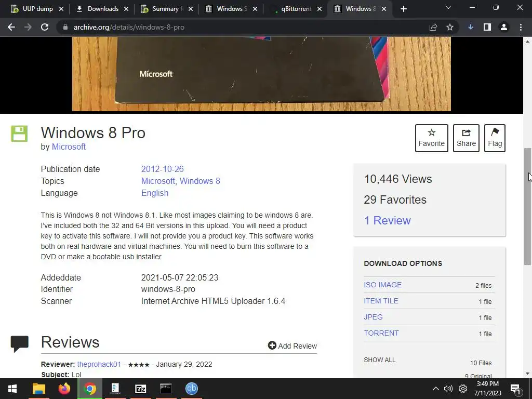
Task: Bookmark this page with the star icon
Action: coord(450,27)
